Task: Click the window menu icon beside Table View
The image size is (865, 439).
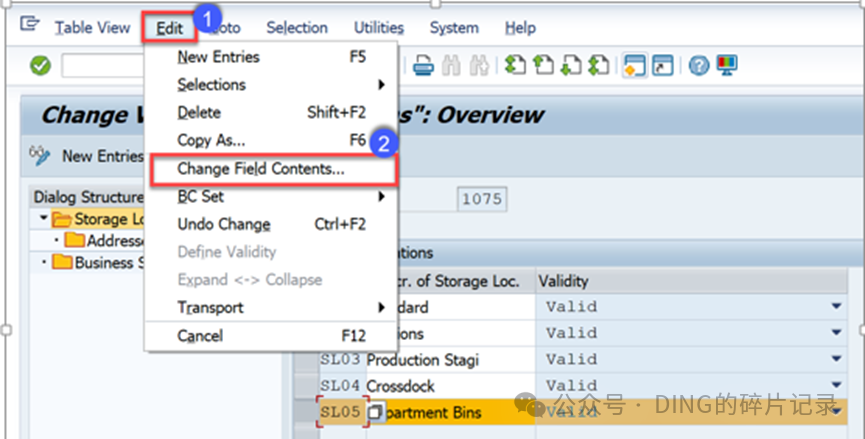Action: (x=29, y=25)
